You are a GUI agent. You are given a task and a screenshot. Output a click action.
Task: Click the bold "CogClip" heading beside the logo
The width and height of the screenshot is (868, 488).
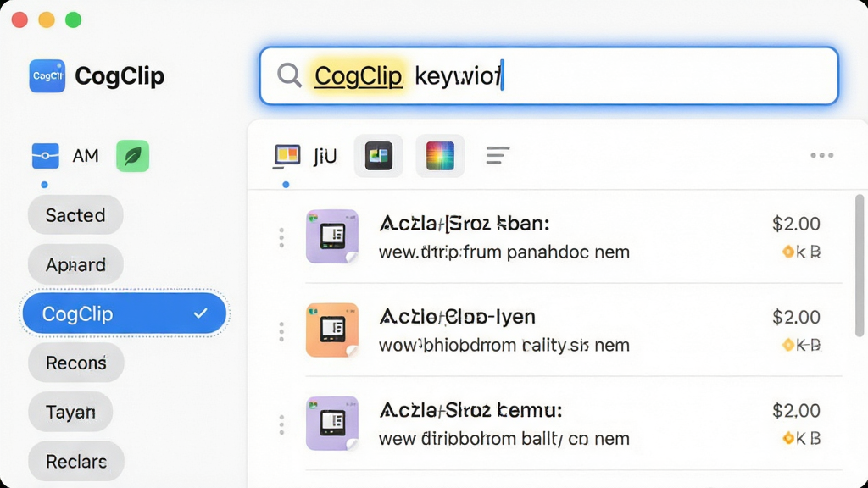click(120, 76)
